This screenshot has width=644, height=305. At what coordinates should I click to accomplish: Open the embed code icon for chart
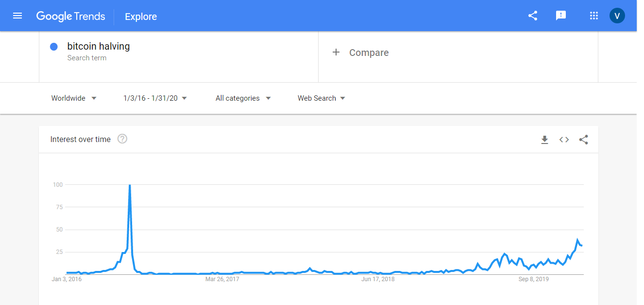pyautogui.click(x=564, y=140)
